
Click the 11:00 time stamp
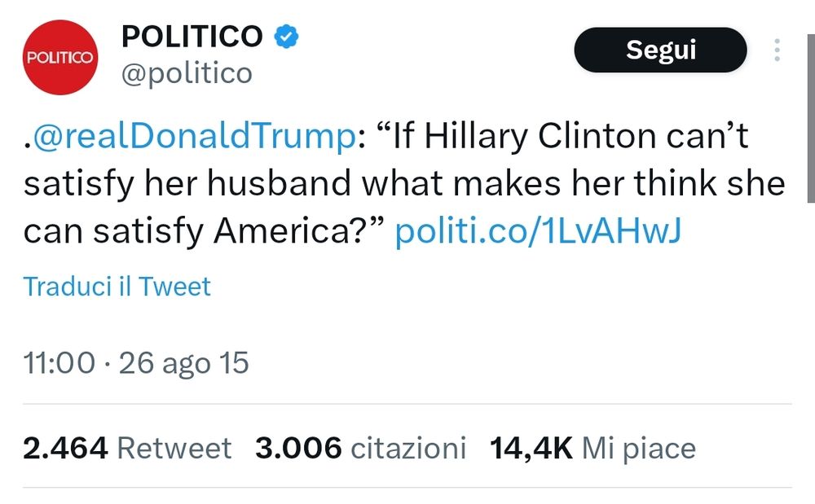click(x=59, y=362)
